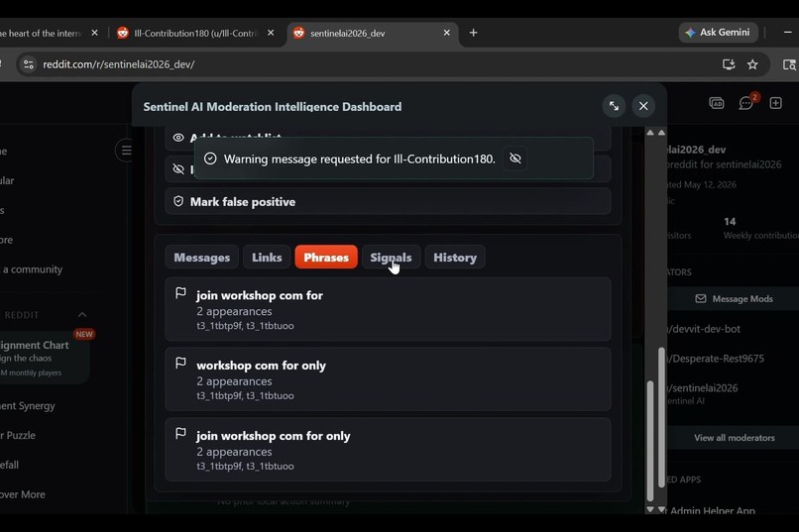Switch to the Messages tab
This screenshot has height=532, width=799.
click(x=202, y=258)
